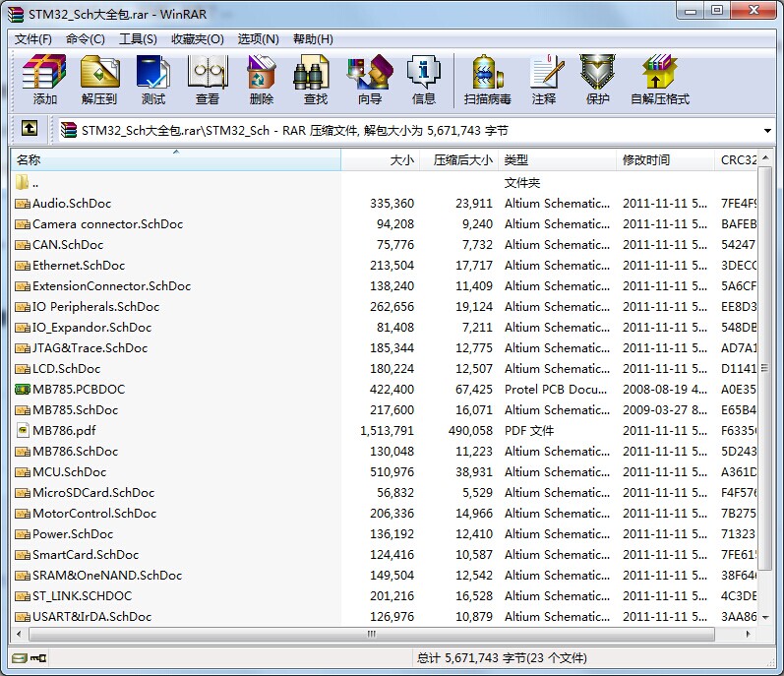Viewport: 784px width, 676px height.
Task: Click the parent folder '..' icon
Action: point(22,182)
